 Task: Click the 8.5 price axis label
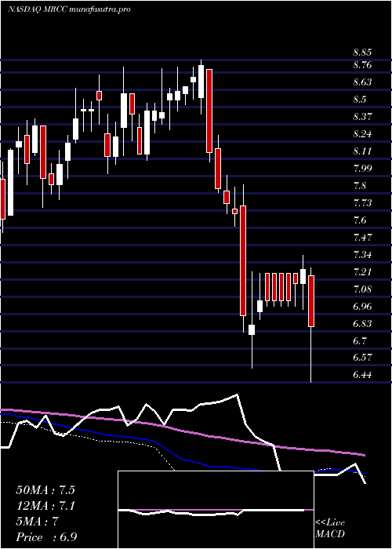(359, 100)
